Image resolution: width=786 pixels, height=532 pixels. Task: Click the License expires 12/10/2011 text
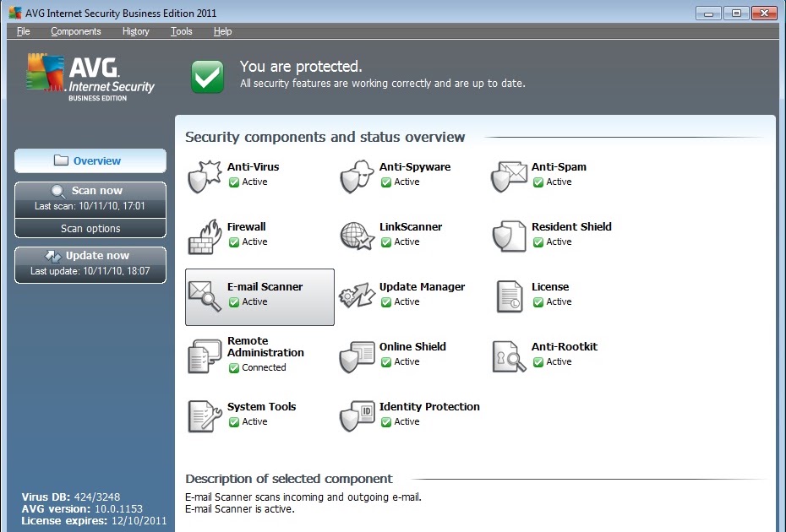(94, 521)
